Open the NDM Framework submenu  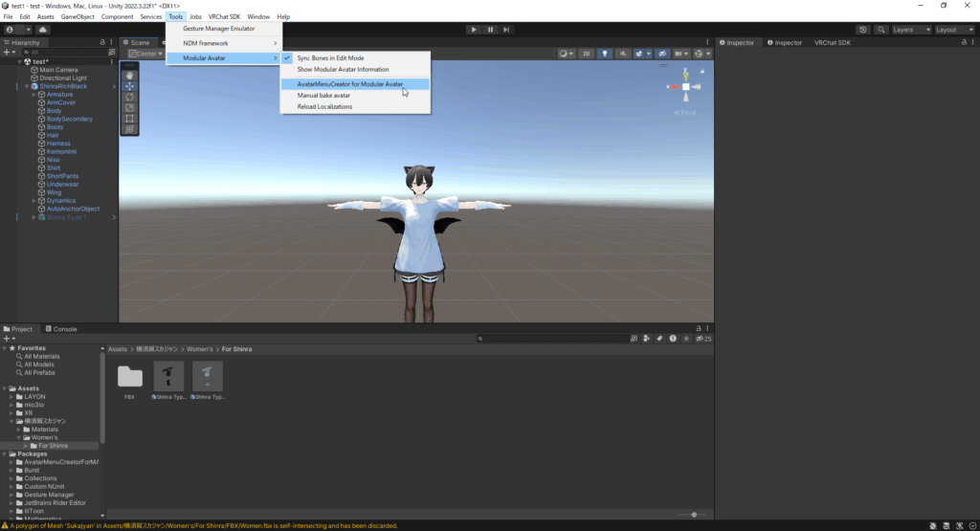coord(224,43)
